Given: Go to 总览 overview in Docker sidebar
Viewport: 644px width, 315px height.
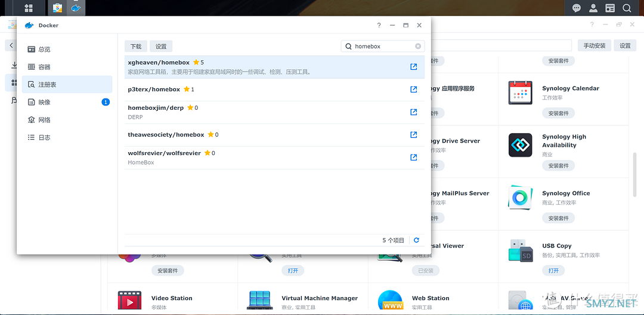Looking at the screenshot, I should [67, 50].
